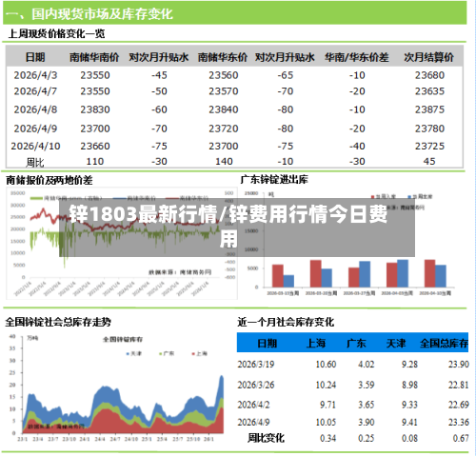Click the weekly change value 140
Viewport: 476px width, 456px height.
pos(224,161)
